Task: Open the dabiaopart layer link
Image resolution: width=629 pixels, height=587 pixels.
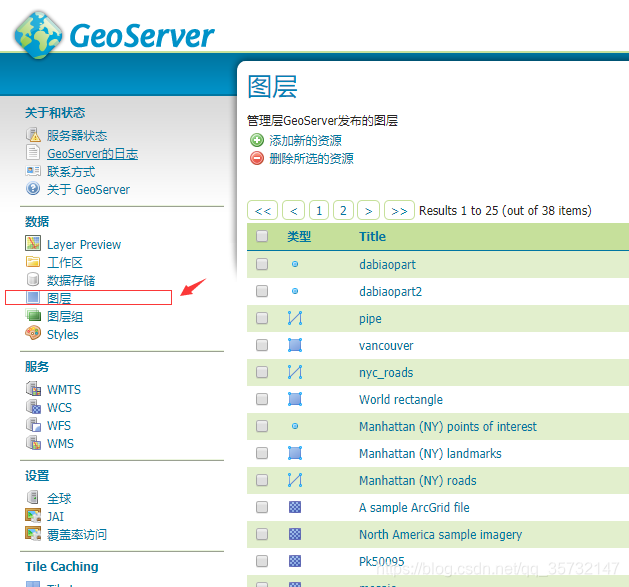Action: click(387, 264)
